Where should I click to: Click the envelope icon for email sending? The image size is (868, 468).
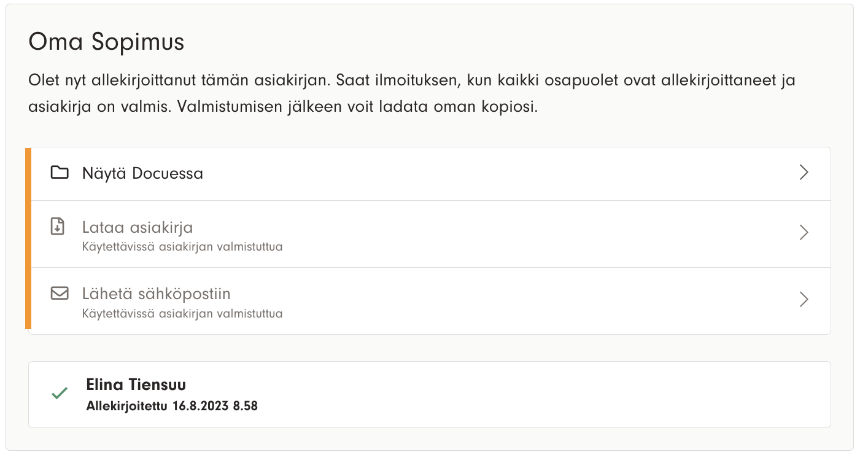click(59, 294)
